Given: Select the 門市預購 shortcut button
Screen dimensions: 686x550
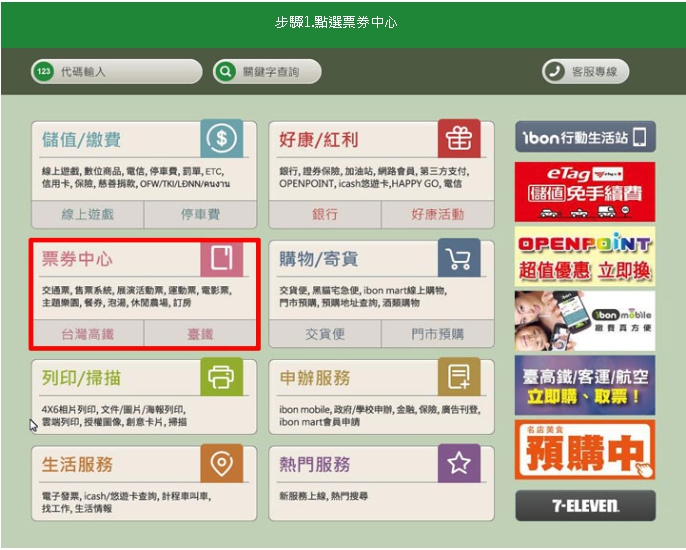Looking at the screenshot, I should 438,334.
